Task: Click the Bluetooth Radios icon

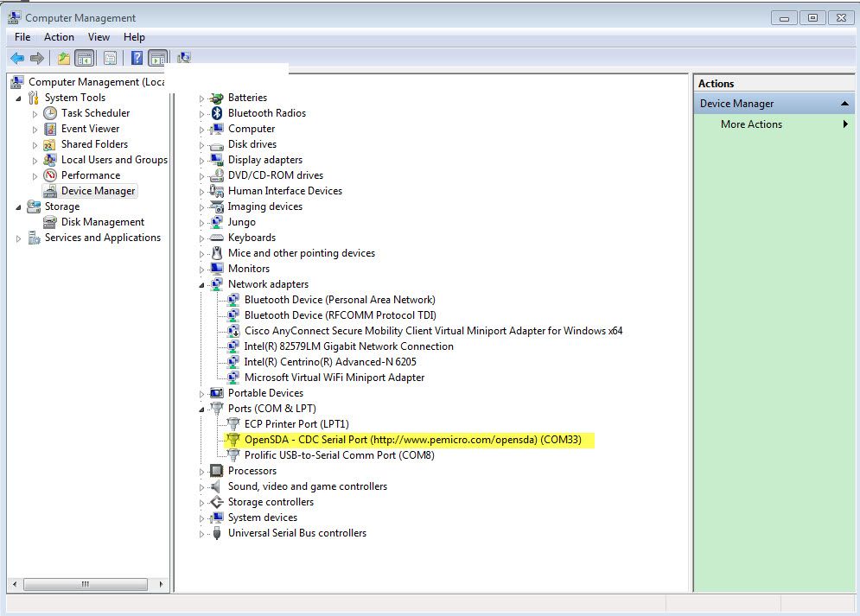Action: [217, 113]
